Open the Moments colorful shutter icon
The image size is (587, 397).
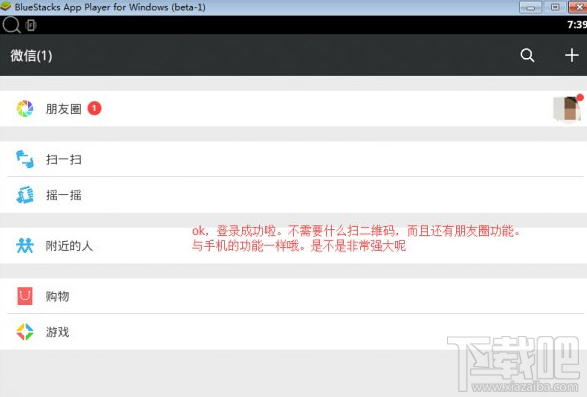point(25,109)
